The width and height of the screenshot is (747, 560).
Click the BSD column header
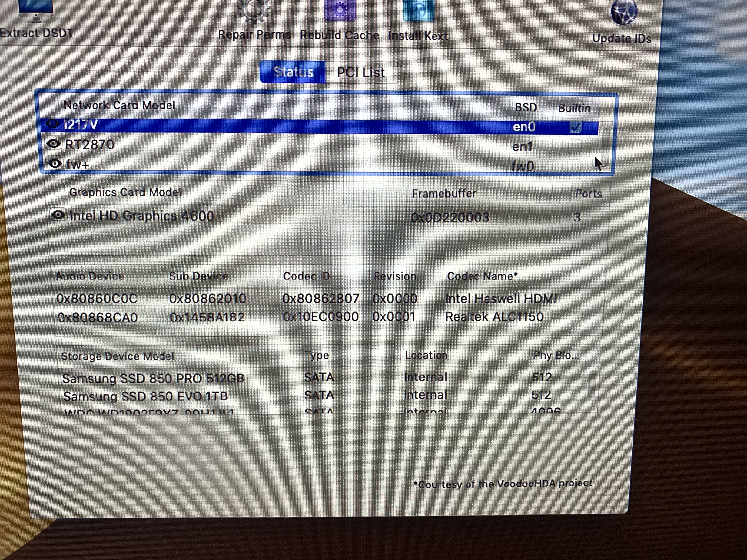coord(526,108)
